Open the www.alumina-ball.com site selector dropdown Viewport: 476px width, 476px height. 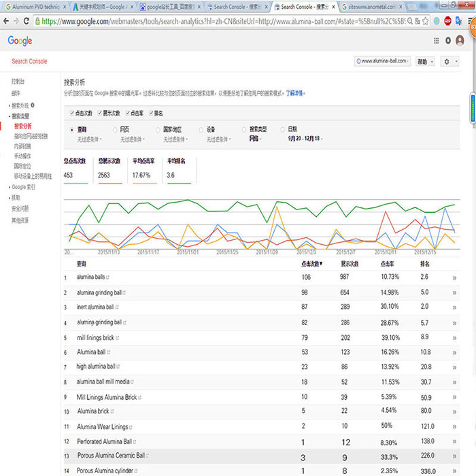382,61
